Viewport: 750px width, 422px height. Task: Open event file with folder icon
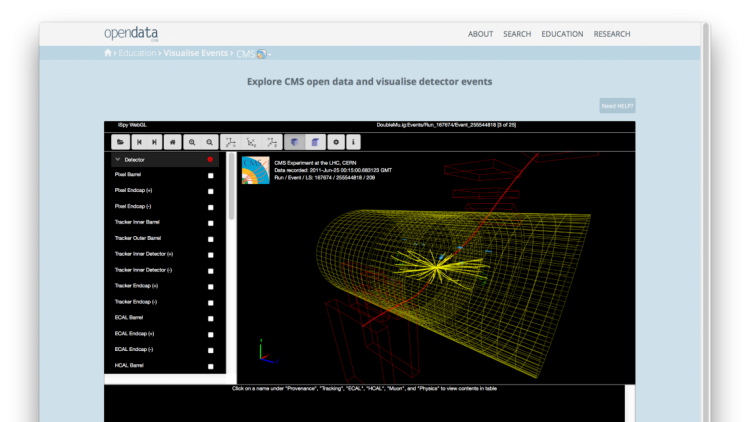(x=121, y=142)
